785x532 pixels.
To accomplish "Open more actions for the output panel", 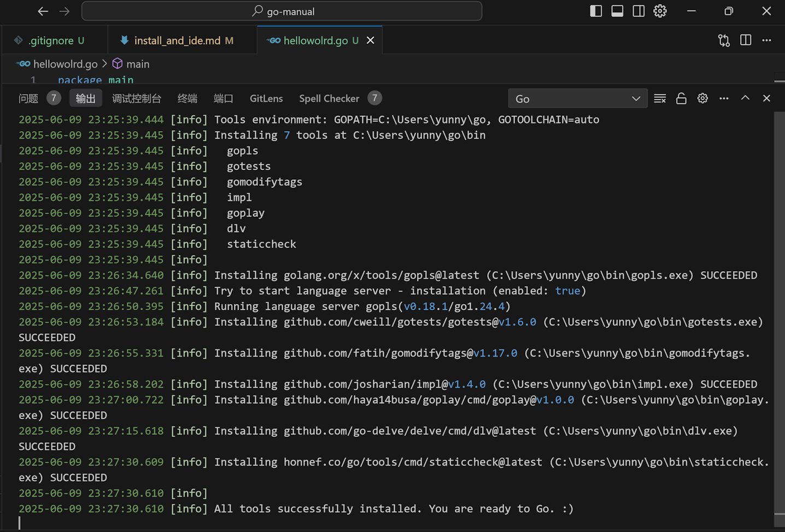I will [x=724, y=98].
